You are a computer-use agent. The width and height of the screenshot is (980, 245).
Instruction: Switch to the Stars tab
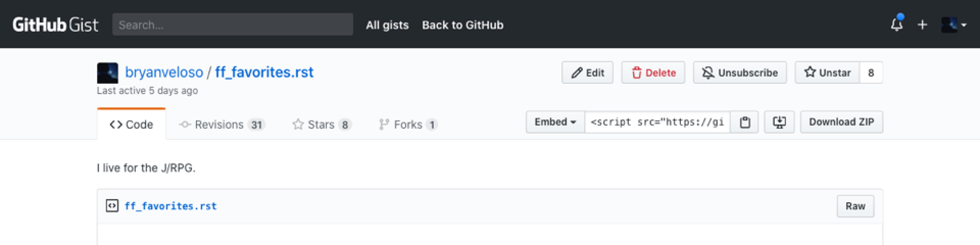[322, 125]
